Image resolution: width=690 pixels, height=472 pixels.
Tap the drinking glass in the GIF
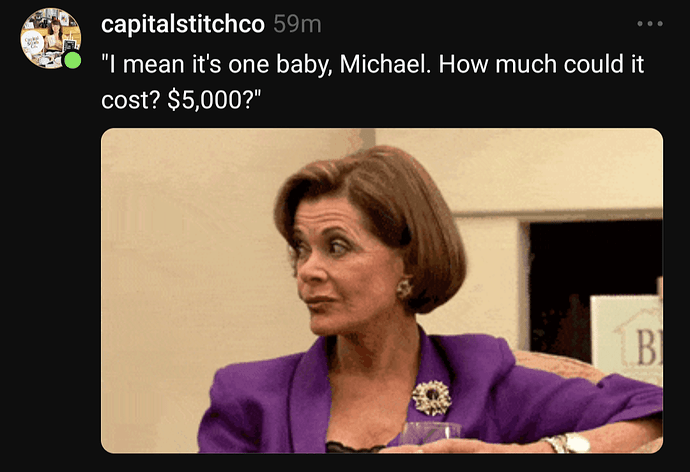[430, 433]
